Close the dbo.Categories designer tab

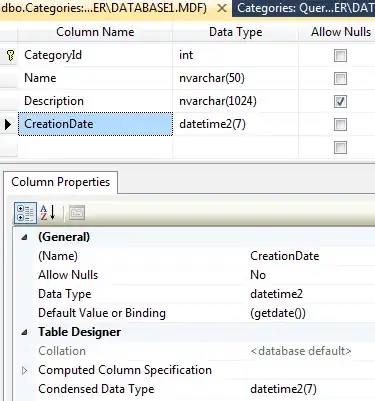click(x=222, y=8)
